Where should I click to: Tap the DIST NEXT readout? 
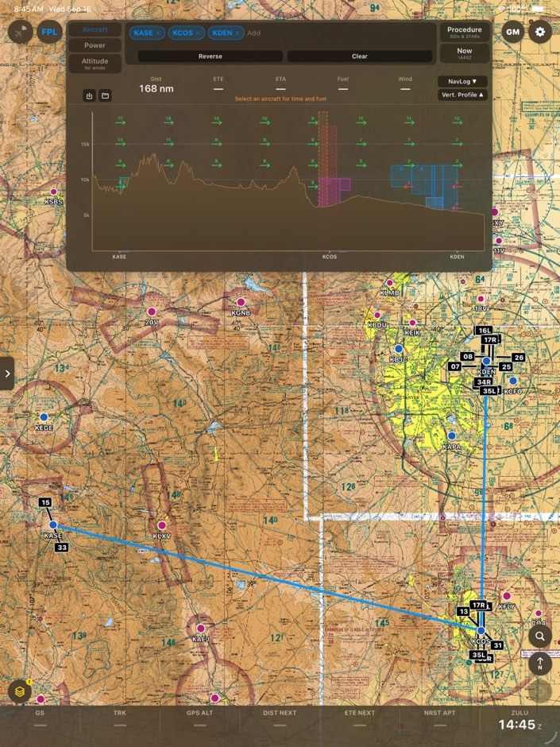click(280, 719)
